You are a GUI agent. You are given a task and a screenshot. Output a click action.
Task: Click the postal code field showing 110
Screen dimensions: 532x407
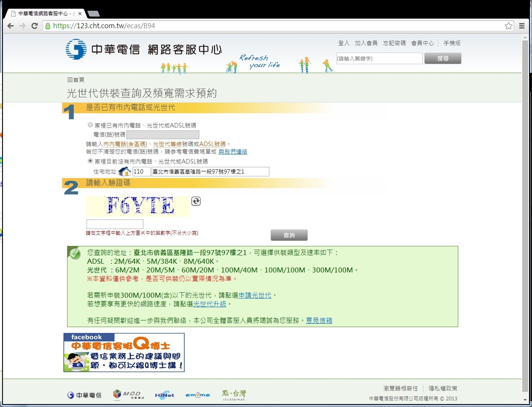pyautogui.click(x=141, y=171)
